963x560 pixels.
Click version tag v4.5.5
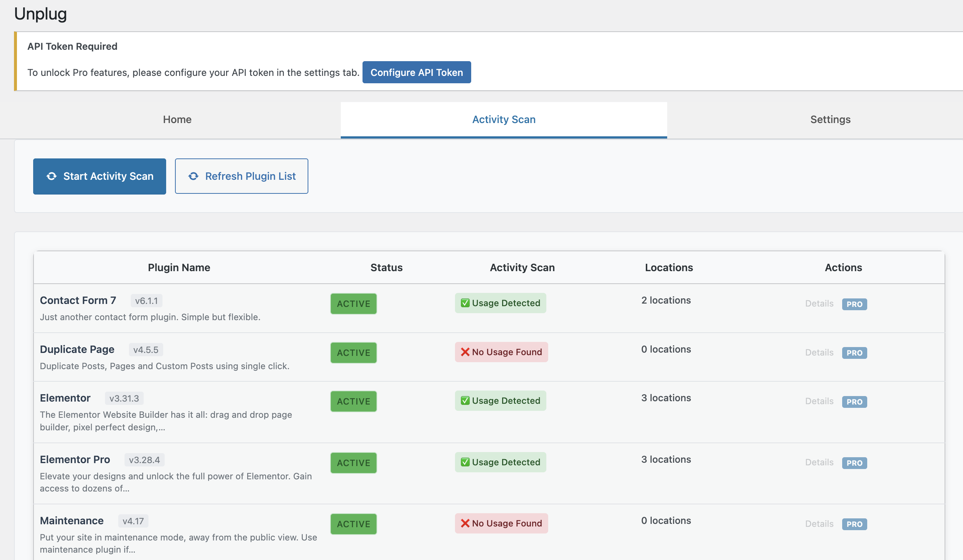[146, 350]
